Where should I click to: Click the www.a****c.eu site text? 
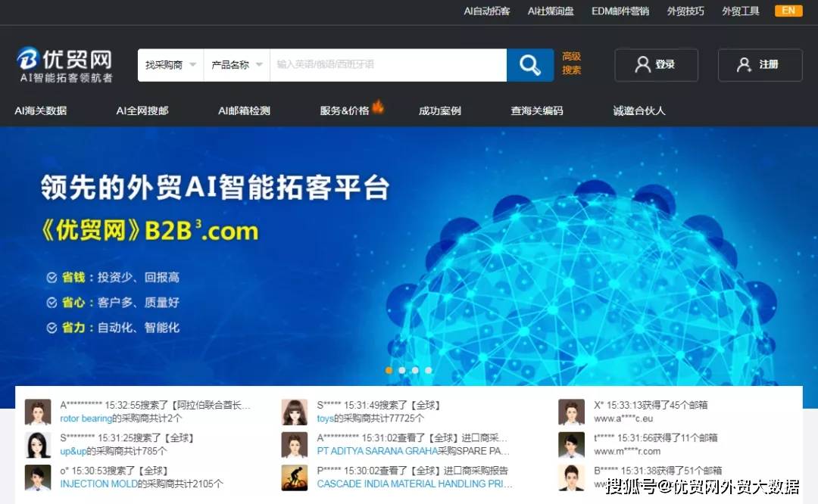point(623,418)
